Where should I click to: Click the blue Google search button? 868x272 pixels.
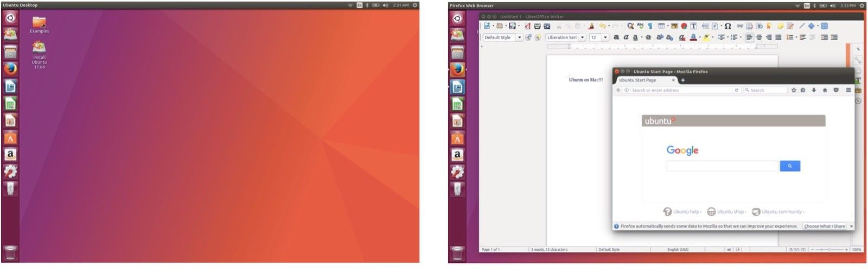click(790, 166)
